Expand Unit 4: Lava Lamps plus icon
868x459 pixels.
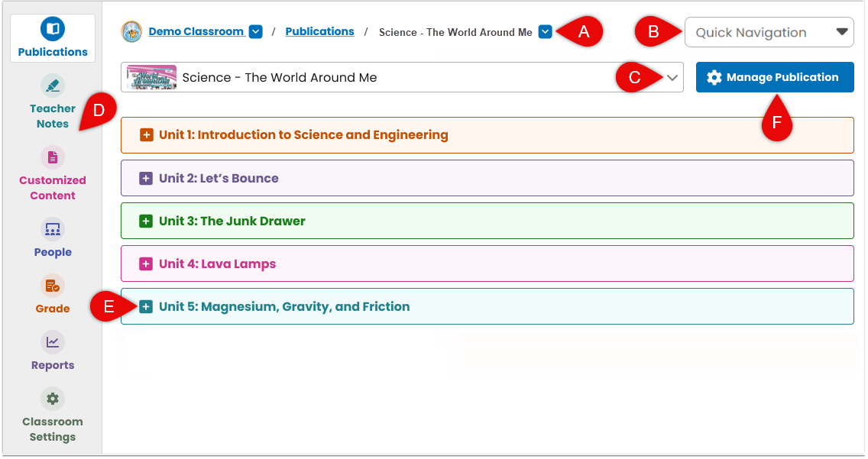146,263
